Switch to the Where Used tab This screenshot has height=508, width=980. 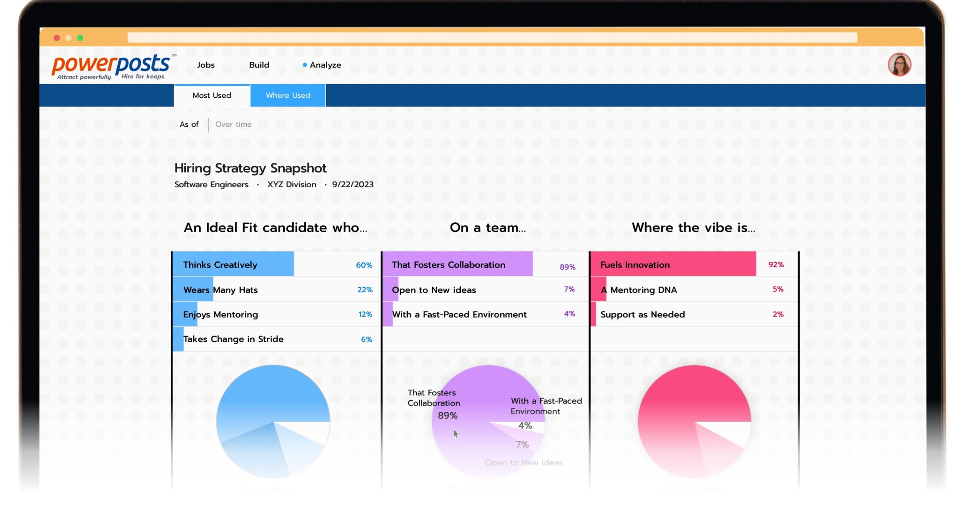[288, 95]
